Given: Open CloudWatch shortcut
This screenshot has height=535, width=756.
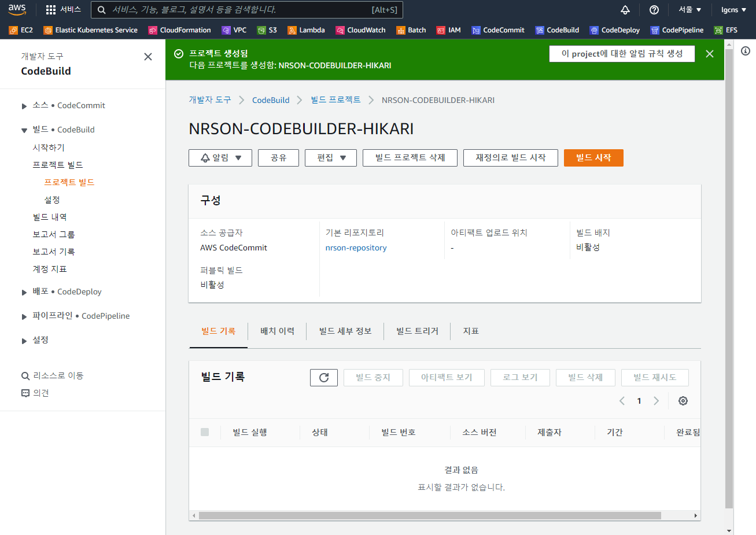Looking at the screenshot, I should coord(360,30).
